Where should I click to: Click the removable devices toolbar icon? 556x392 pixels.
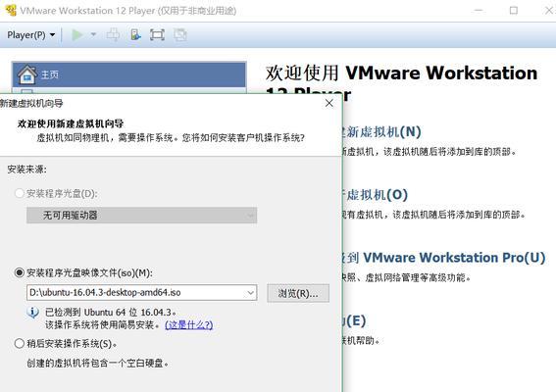click(135, 34)
